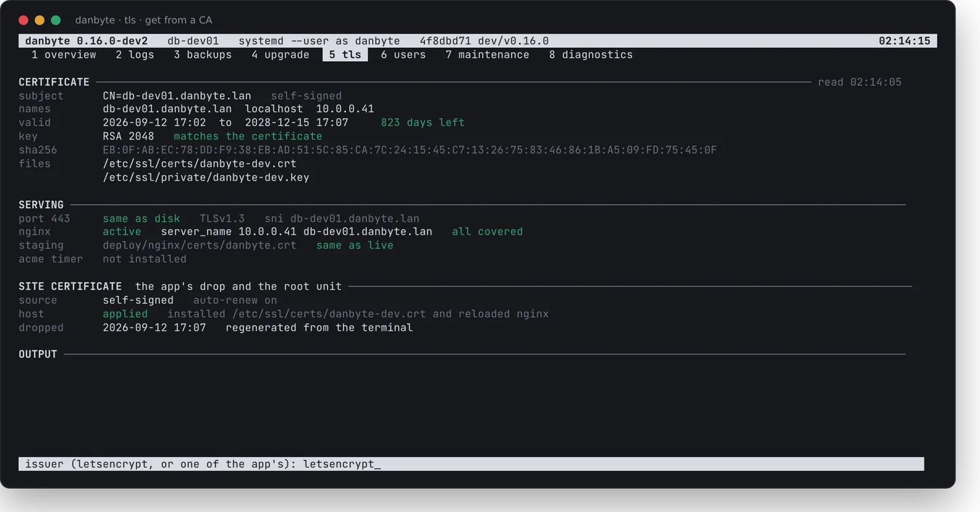Click the host name 'db-dev01' in the status bar
The image size is (980, 512).
pos(193,41)
